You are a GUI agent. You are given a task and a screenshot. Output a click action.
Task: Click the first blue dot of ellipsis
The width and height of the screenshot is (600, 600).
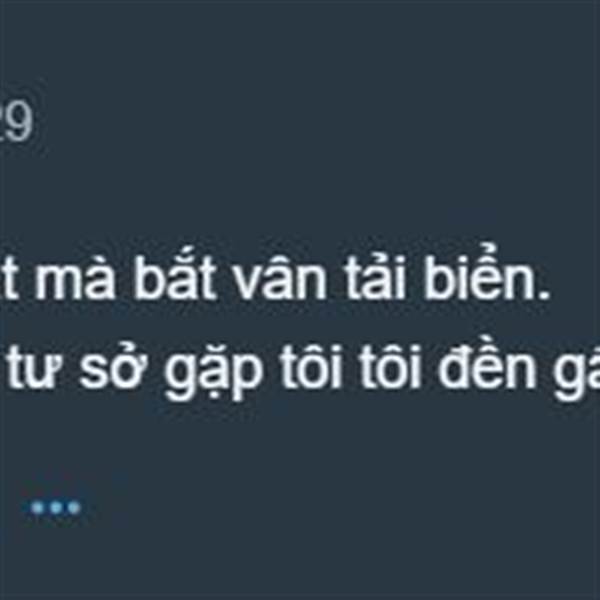38,508
